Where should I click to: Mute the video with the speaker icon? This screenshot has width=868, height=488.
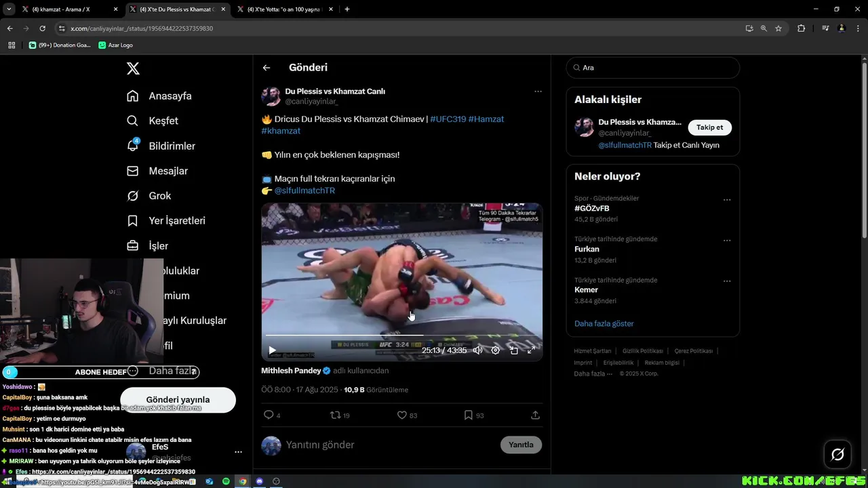[x=478, y=350]
